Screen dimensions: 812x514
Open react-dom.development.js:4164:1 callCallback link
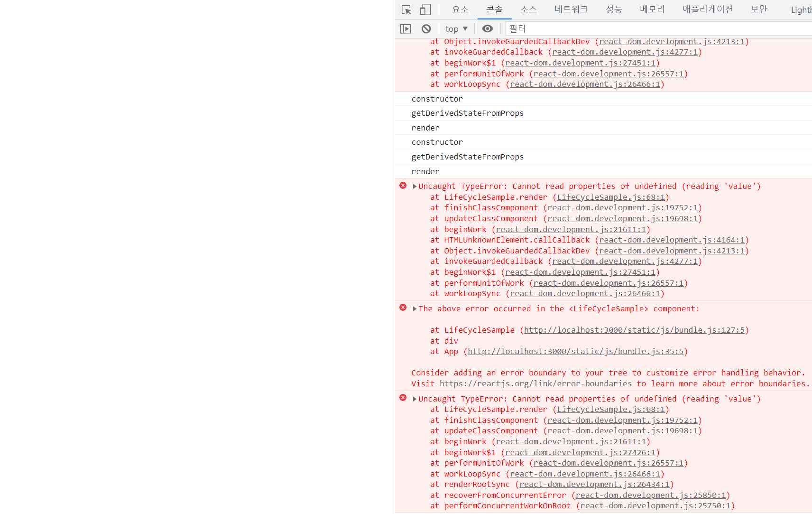coord(672,240)
